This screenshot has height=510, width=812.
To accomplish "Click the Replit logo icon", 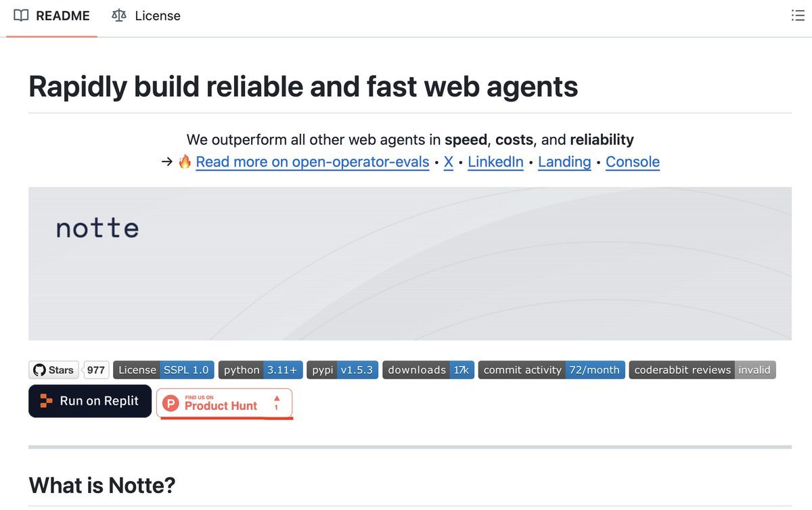I will (46, 401).
